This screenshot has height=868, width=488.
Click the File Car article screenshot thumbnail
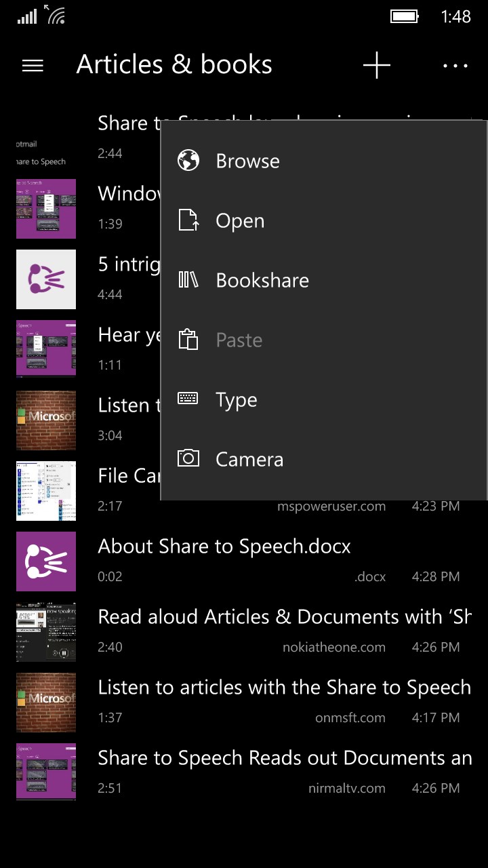coord(46,491)
